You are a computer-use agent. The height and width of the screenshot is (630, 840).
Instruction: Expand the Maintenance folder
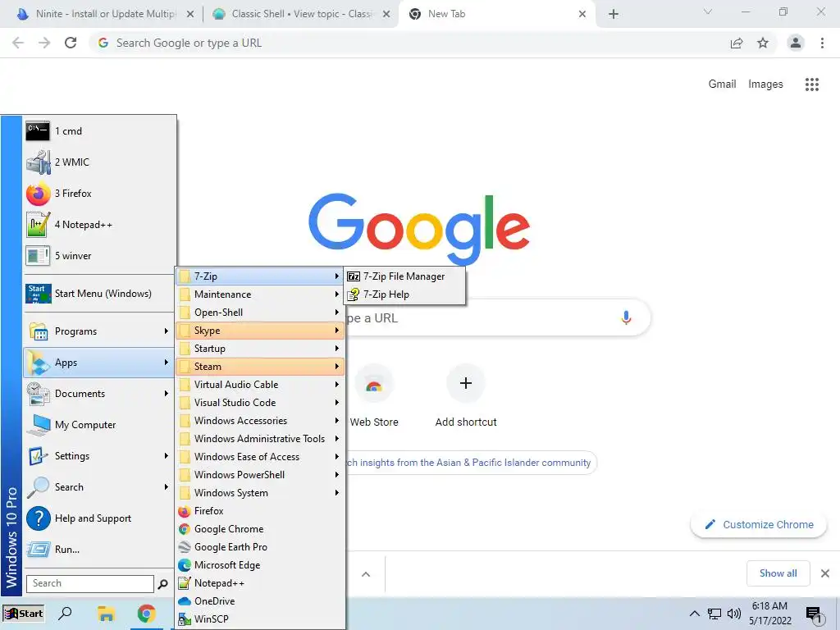(x=260, y=294)
